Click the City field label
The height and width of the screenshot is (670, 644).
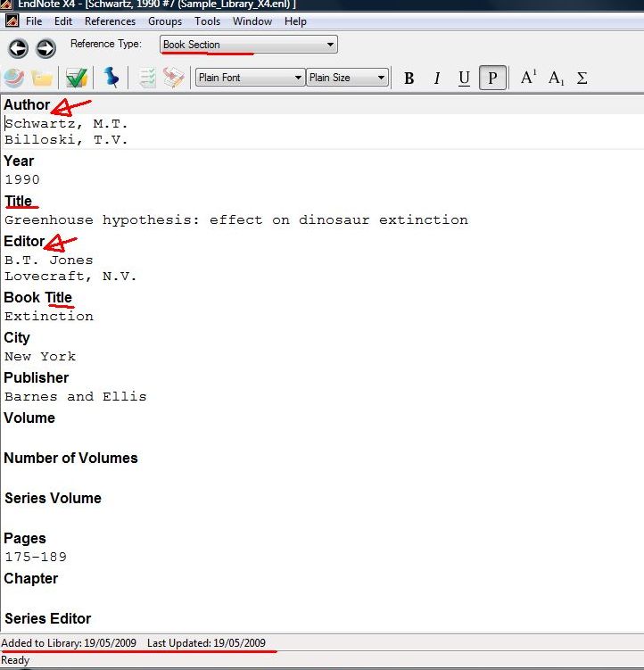(x=17, y=337)
